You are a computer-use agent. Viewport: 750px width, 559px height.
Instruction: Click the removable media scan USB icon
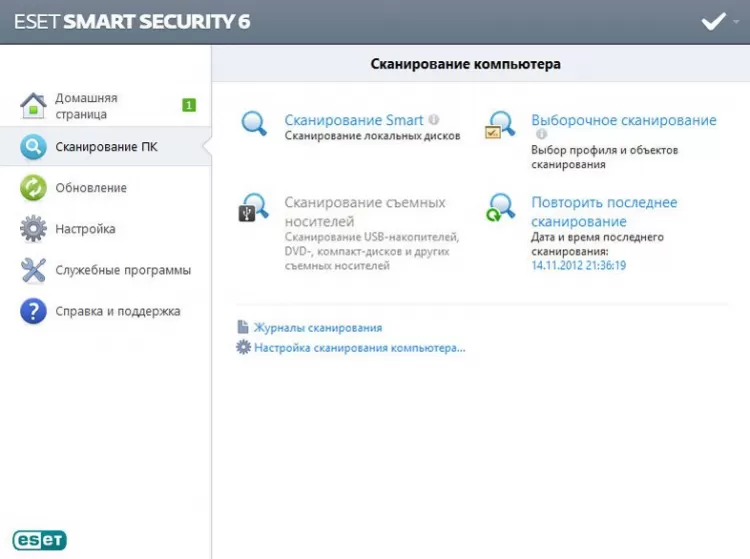(x=254, y=207)
